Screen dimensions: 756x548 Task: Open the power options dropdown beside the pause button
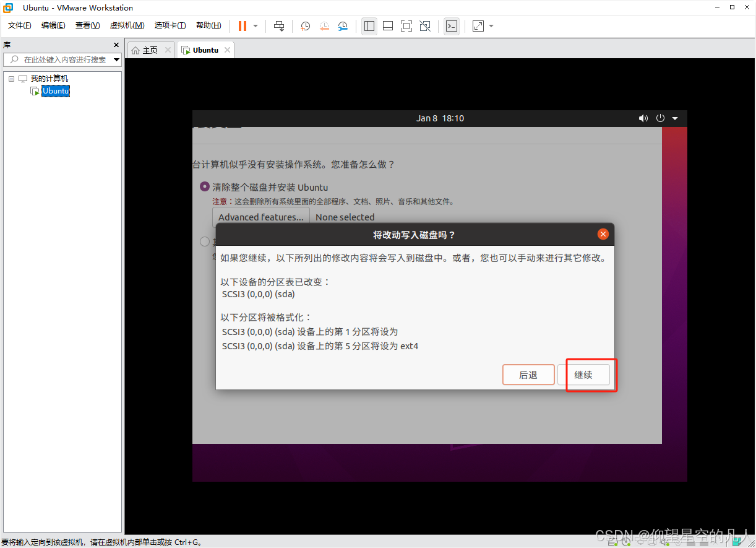[x=256, y=26]
